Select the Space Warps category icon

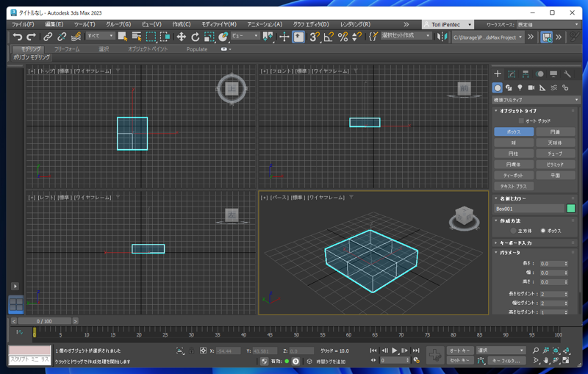pyautogui.click(x=554, y=87)
